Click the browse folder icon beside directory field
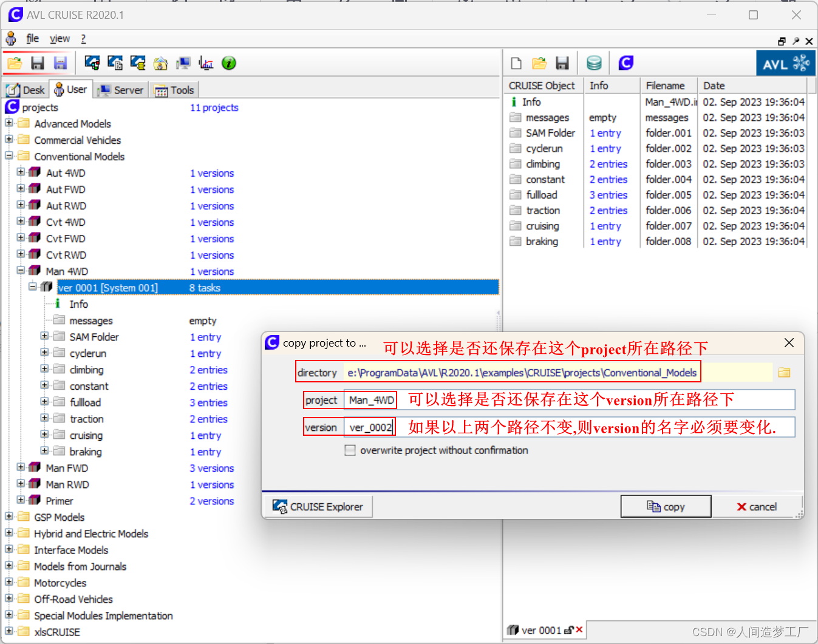Image resolution: width=818 pixels, height=644 pixels. (x=784, y=372)
